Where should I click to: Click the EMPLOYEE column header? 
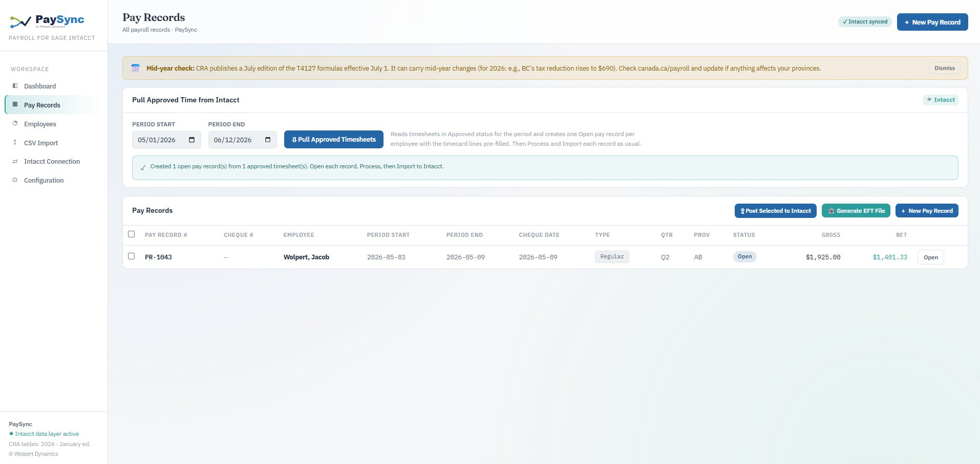click(x=299, y=235)
